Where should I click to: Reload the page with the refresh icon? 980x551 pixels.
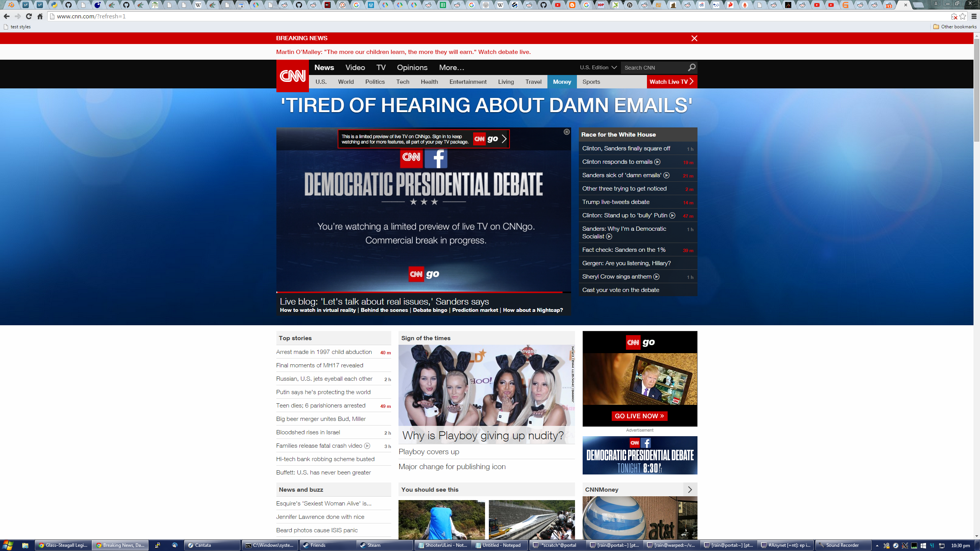29,16
